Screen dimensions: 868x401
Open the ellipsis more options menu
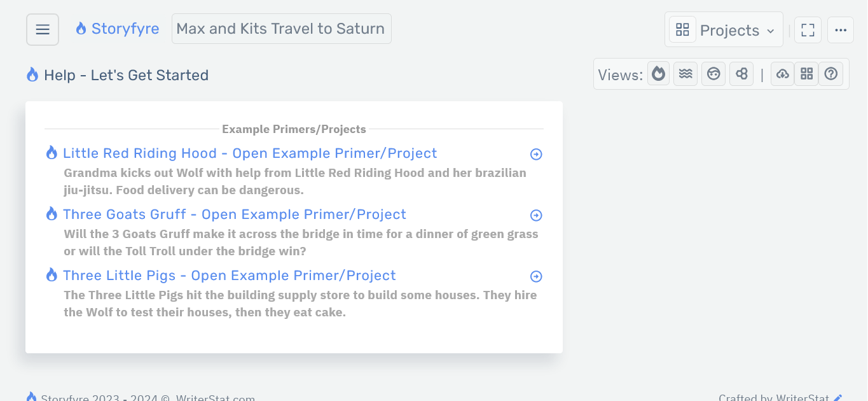click(841, 29)
